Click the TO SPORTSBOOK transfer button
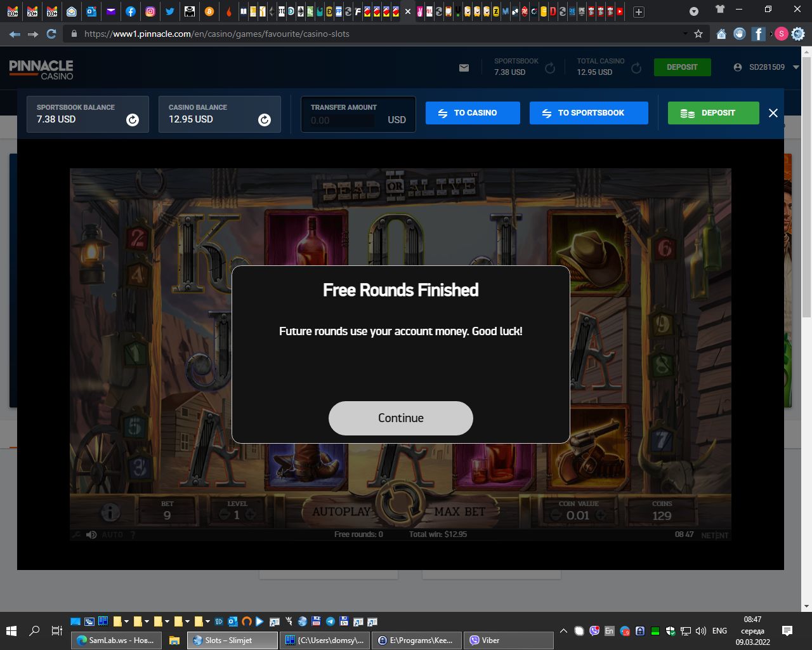This screenshot has width=812, height=650. point(589,113)
